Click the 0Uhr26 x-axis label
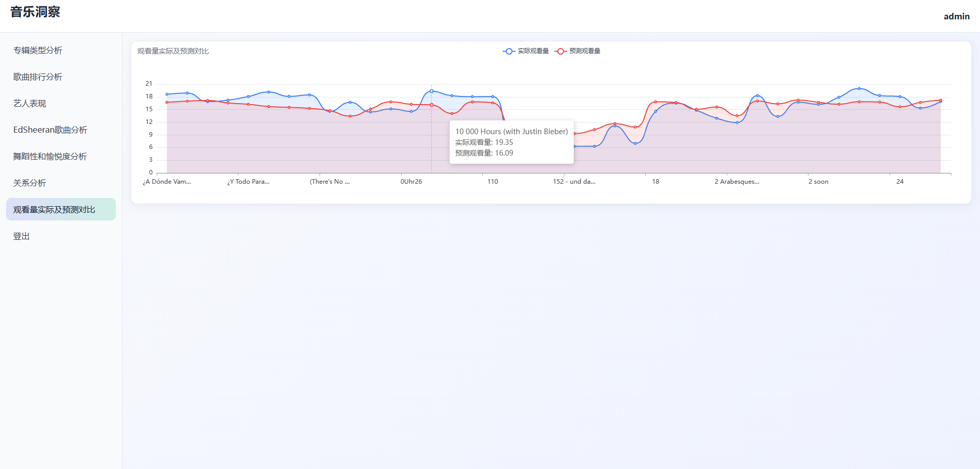Screen dimensions: 980x469 coord(411,182)
